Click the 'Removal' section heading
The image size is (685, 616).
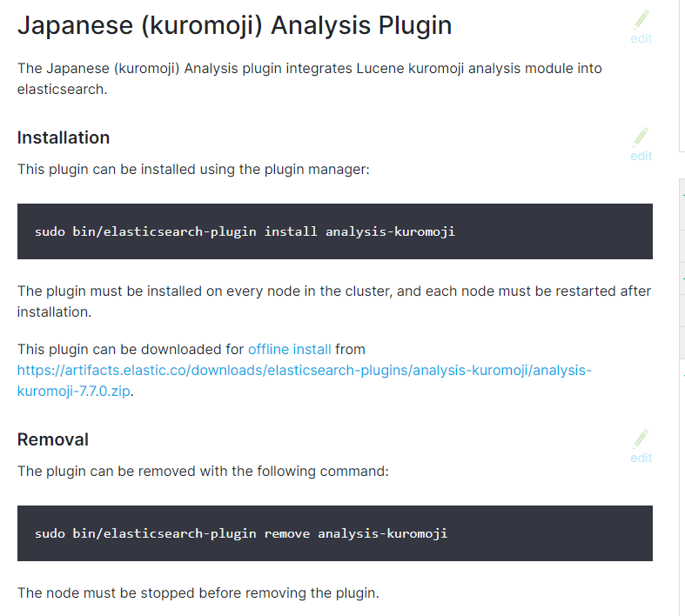53,439
